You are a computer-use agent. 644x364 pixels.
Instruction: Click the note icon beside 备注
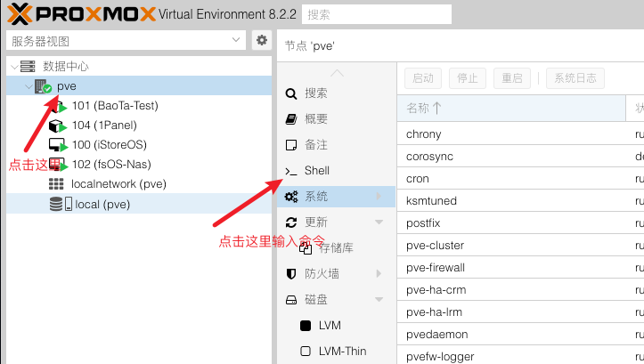click(291, 145)
